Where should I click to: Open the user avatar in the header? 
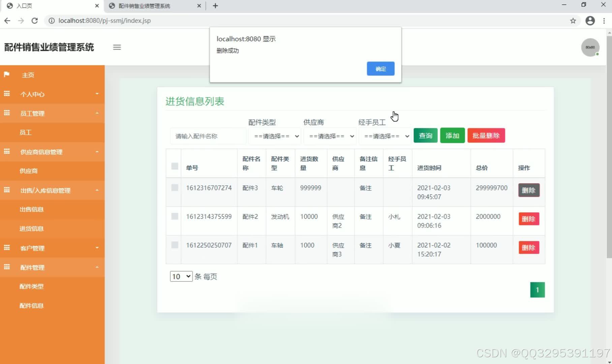590,47
